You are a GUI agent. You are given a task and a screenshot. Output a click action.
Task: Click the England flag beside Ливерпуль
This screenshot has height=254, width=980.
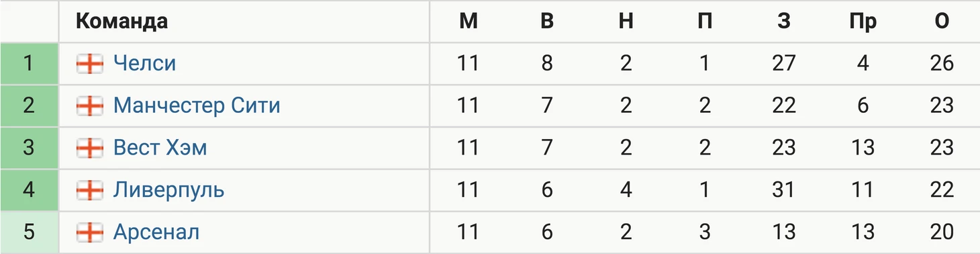(89, 191)
